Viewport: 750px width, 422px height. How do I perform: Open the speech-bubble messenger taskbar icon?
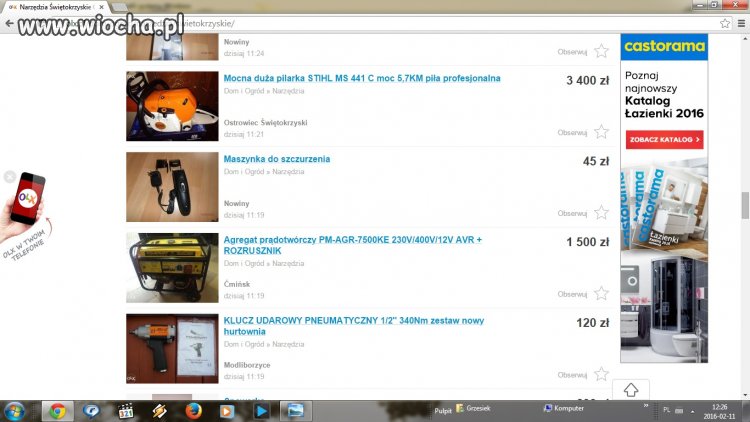(x=91, y=411)
